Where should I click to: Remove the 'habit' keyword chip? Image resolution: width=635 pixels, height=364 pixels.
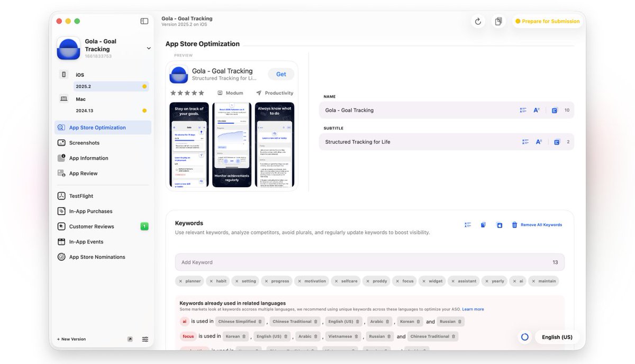[x=211, y=281]
